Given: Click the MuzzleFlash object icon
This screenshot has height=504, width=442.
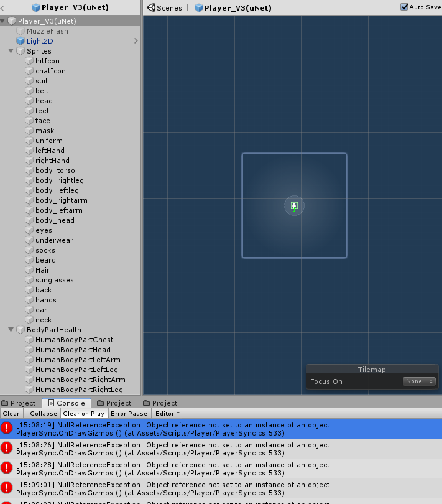Looking at the screenshot, I should click(x=21, y=31).
